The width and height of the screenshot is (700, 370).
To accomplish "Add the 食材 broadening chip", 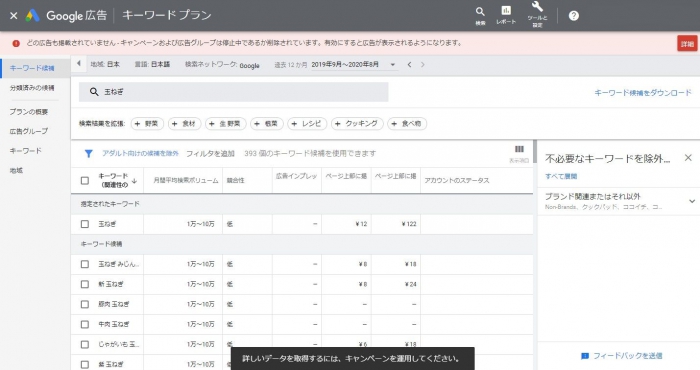I will tap(184, 124).
